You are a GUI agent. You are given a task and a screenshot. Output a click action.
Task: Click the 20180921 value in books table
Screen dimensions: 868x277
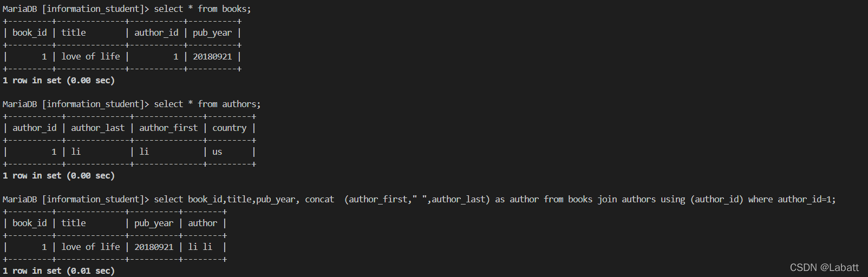pos(212,57)
